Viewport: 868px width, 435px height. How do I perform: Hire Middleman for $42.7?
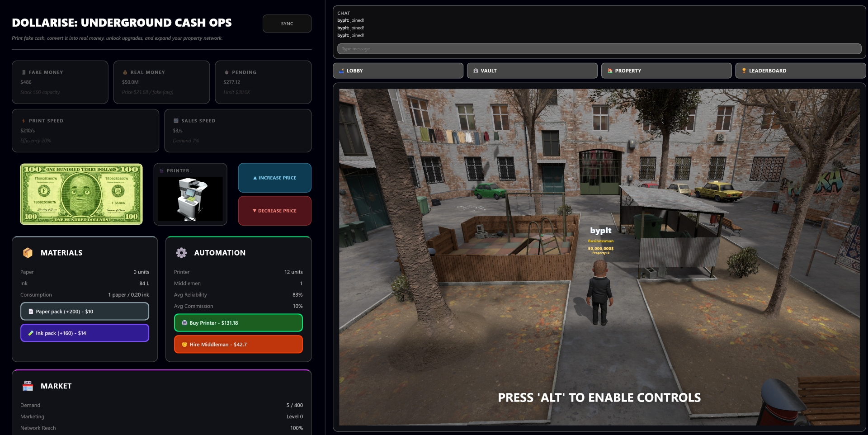click(238, 345)
